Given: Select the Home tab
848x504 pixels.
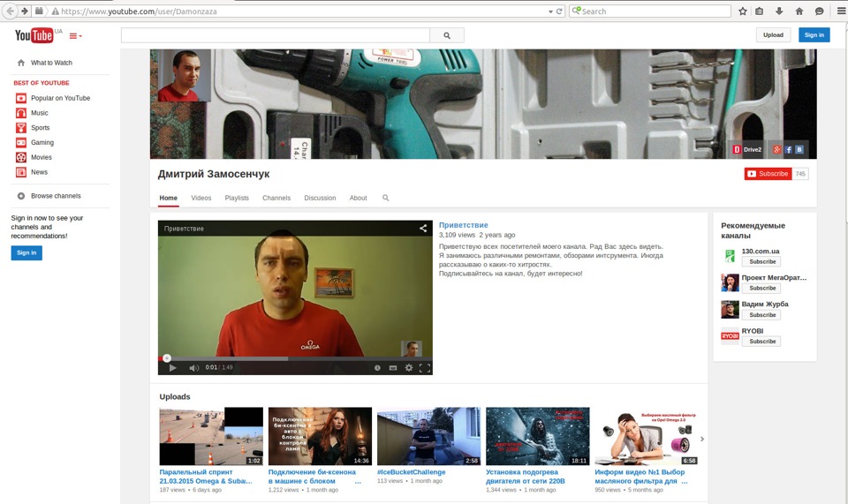Looking at the screenshot, I should [168, 199].
